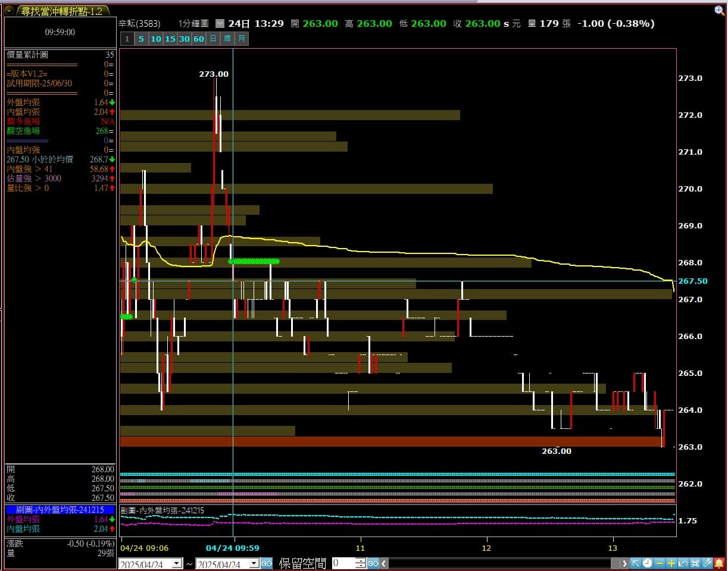Switch to the 5-minute timeframe

[x=141, y=39]
